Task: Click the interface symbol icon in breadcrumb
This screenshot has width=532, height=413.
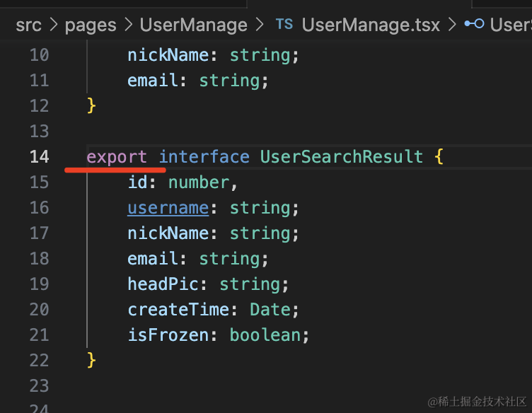Action: point(474,25)
